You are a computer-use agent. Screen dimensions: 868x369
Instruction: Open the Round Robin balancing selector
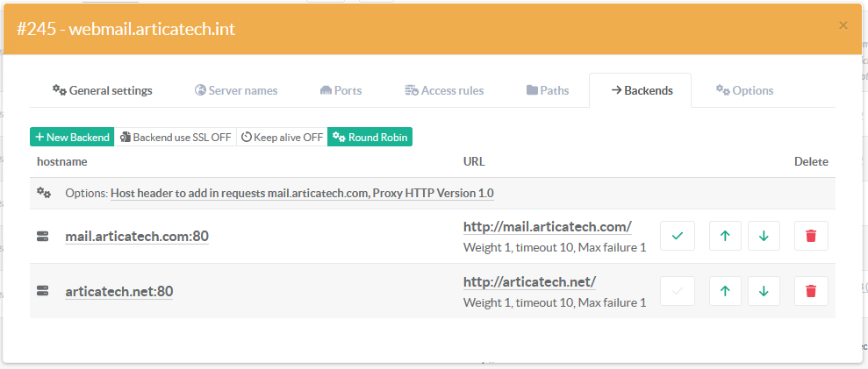tap(369, 138)
